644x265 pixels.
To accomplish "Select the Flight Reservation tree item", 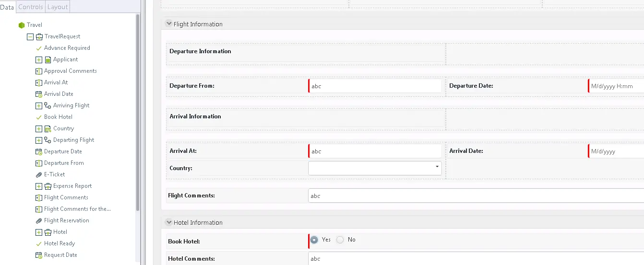I will pyautogui.click(x=67, y=220).
